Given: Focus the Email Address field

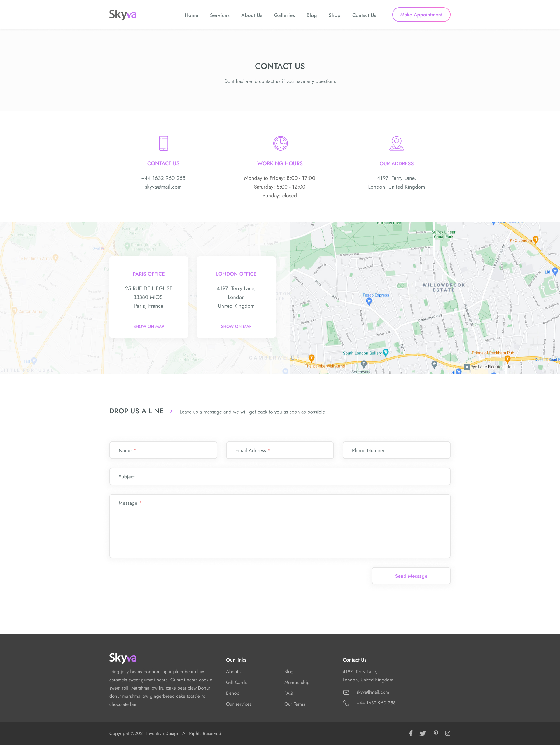Looking at the screenshot, I should [280, 450].
